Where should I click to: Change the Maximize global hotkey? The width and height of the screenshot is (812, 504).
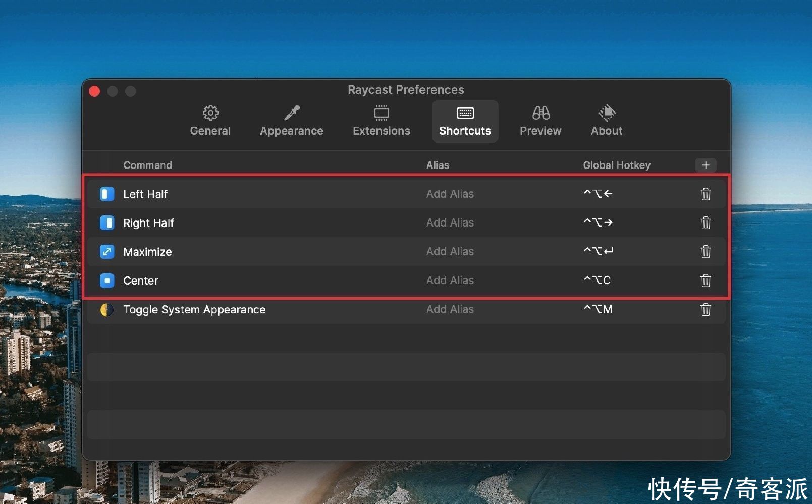599,251
